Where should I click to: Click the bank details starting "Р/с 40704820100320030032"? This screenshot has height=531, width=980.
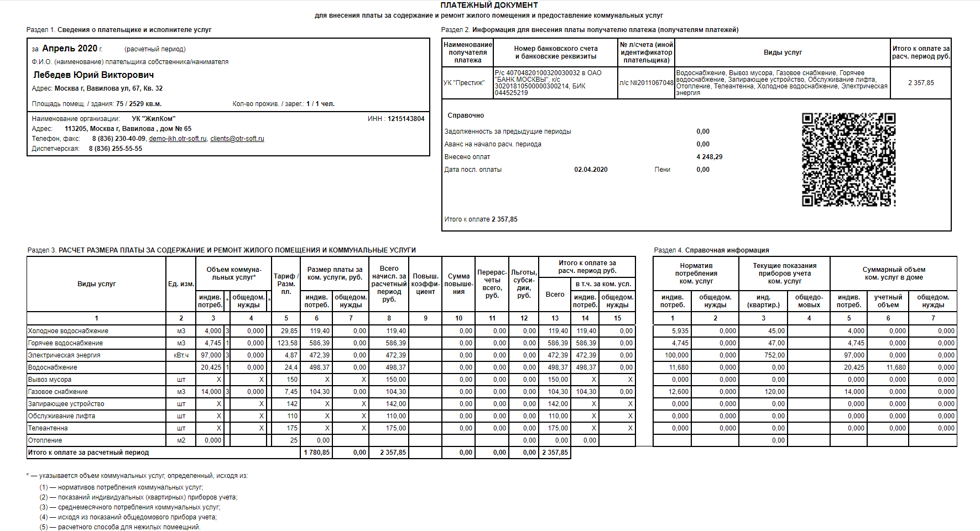click(x=555, y=83)
